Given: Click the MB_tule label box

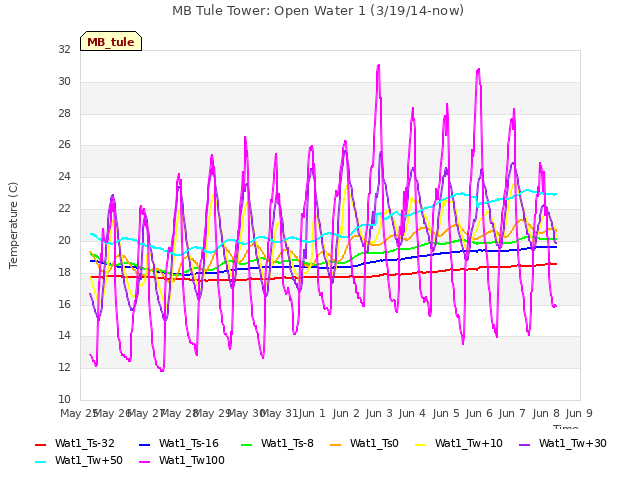Looking at the screenshot, I should (111, 41).
